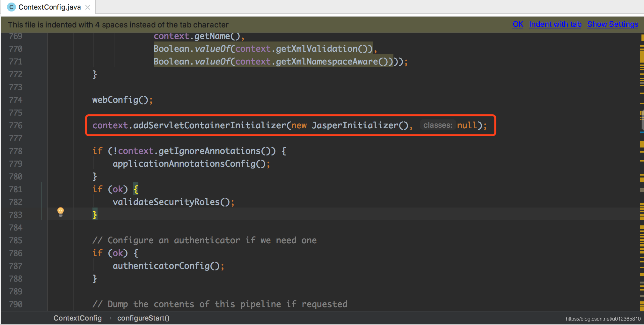Click getXmlValidation() on line 770

point(321,49)
